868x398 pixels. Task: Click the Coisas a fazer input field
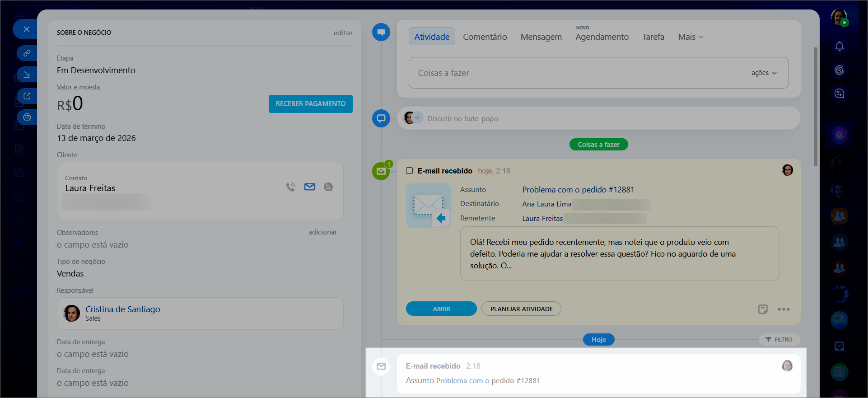[578, 73]
